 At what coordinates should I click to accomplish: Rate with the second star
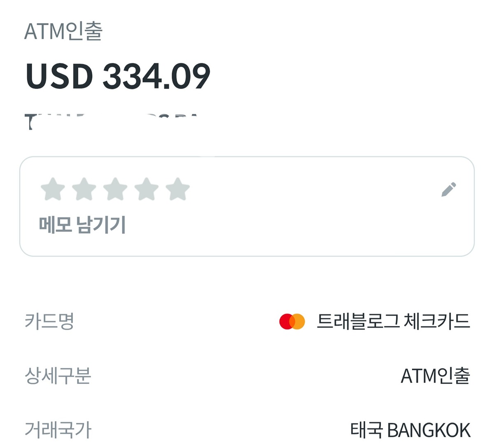84,189
